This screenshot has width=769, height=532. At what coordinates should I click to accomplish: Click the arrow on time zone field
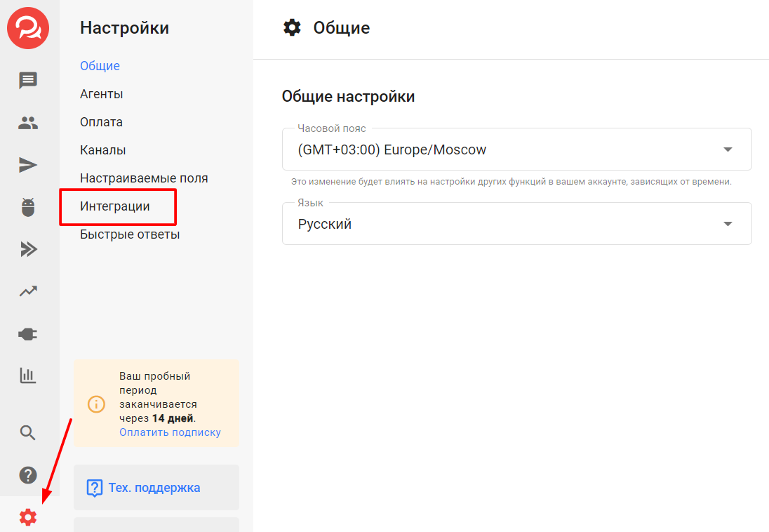[x=728, y=149]
